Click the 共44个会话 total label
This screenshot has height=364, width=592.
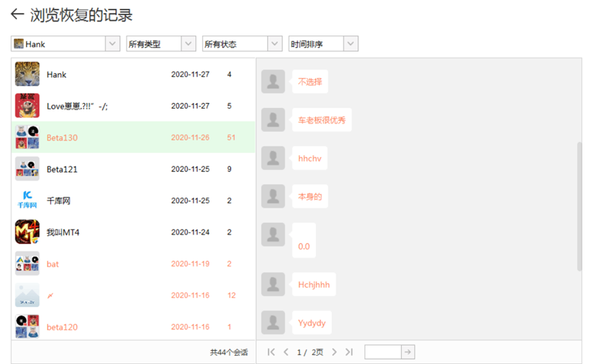pos(229,352)
